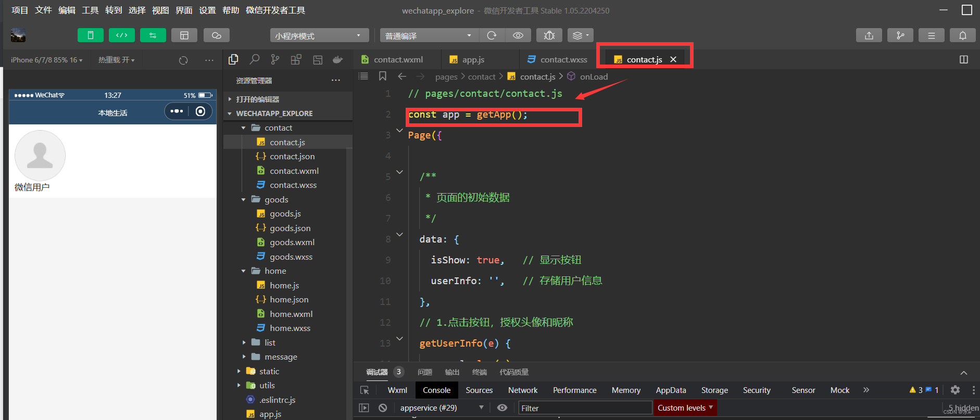Viewport: 980px width, 420px height.
Task: Expand the list folder
Action: 288,342
